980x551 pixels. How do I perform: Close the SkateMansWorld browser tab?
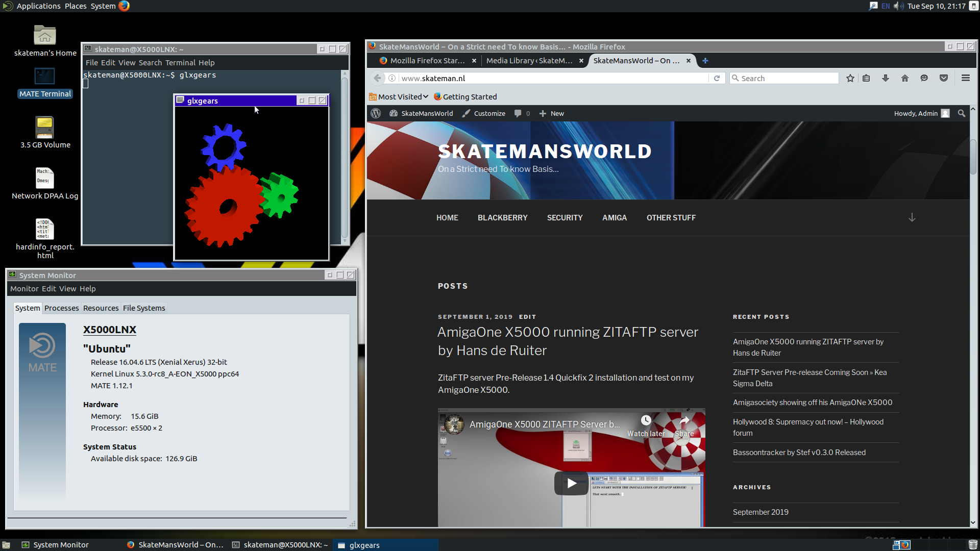click(x=688, y=61)
